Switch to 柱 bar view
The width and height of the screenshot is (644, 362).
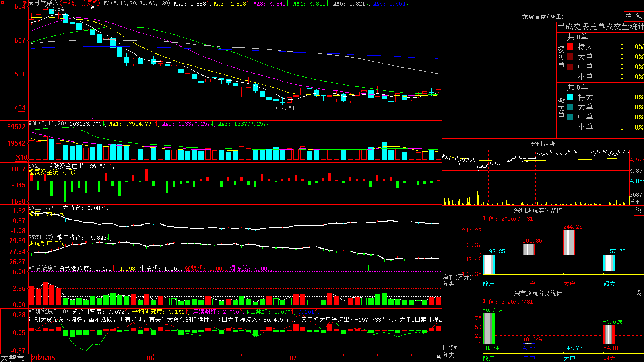[x=629, y=16]
